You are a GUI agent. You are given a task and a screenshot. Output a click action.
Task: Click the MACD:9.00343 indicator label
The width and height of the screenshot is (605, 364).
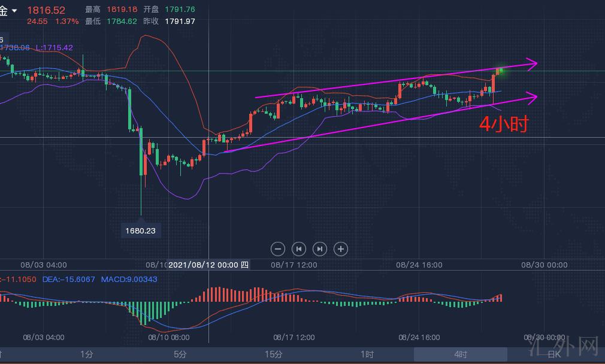coord(129,280)
